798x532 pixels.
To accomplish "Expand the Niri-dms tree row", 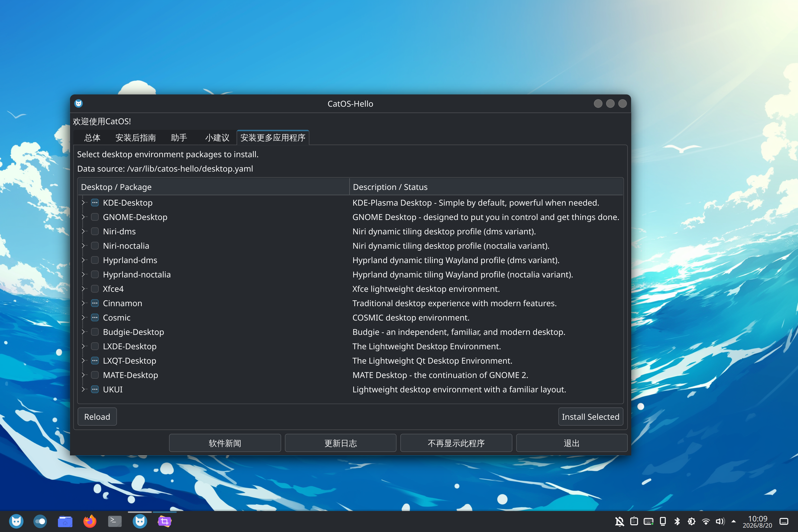I will pyautogui.click(x=83, y=231).
